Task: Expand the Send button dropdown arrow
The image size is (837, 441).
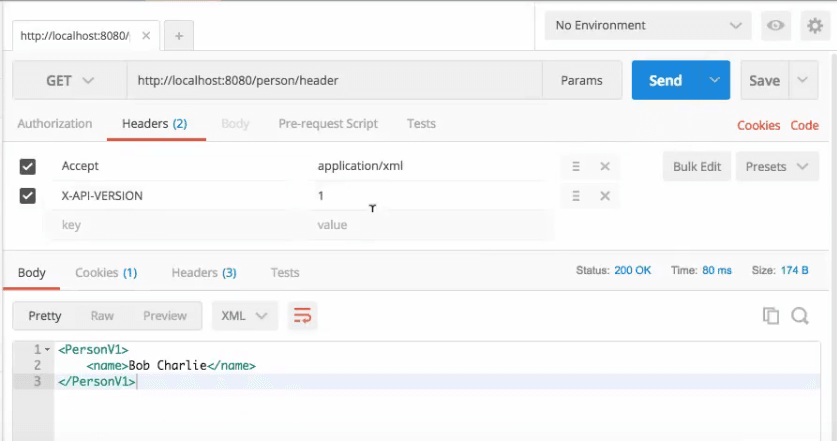Action: point(714,80)
